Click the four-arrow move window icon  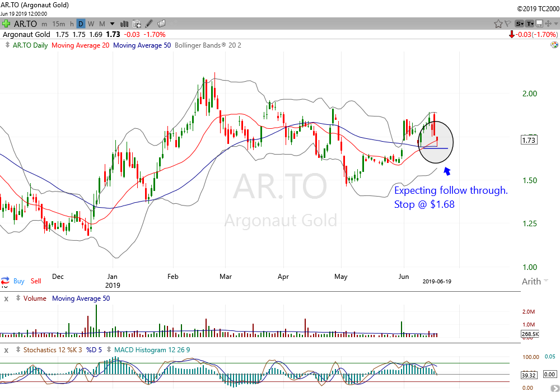tap(548, 24)
